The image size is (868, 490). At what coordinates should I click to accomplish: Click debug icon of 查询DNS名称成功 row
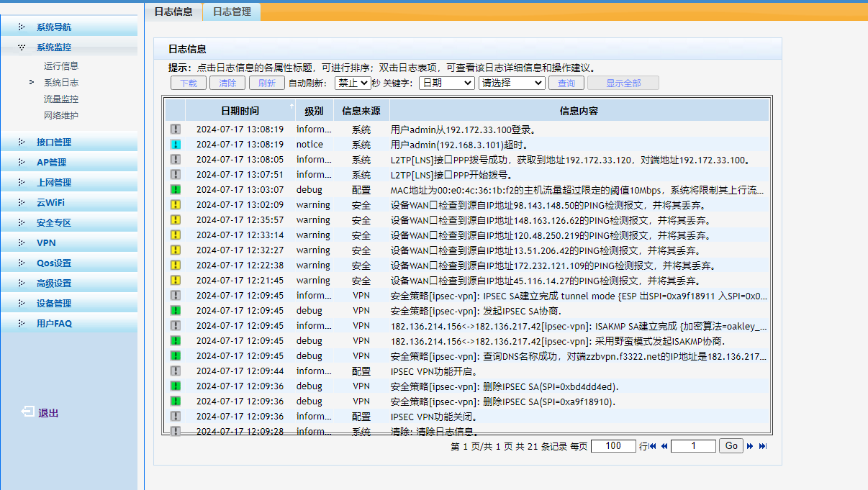pyautogui.click(x=176, y=356)
